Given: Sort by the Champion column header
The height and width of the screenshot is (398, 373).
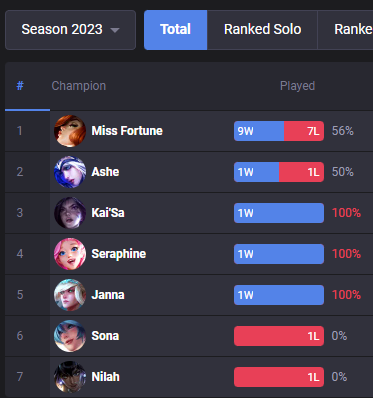Looking at the screenshot, I should click(x=79, y=86).
